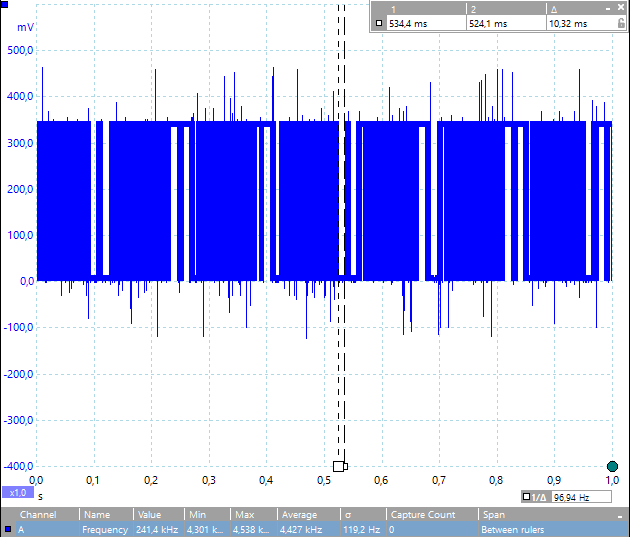Click the ruler lock icon in the legend

pos(621,23)
